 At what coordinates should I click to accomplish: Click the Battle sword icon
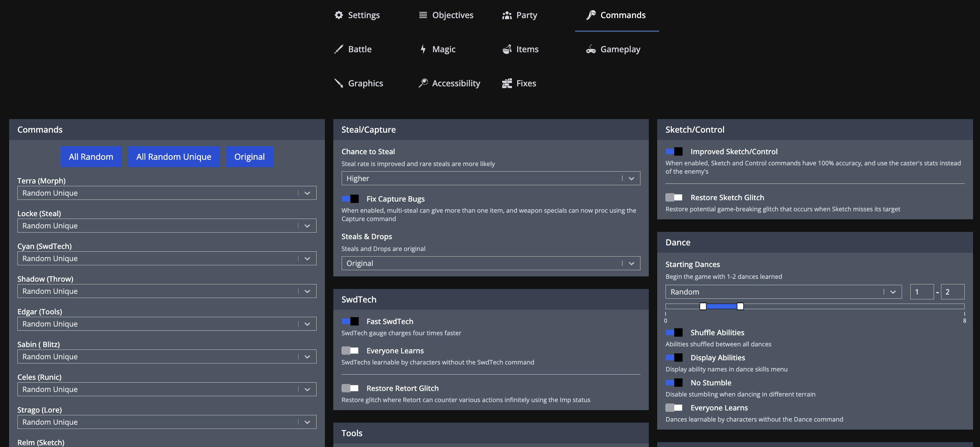pos(338,49)
